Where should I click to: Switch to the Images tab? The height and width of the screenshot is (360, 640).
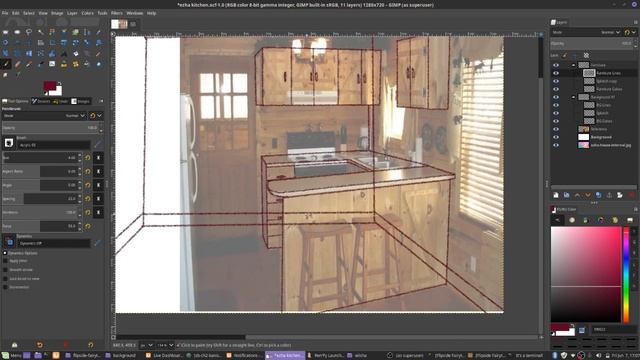click(x=80, y=101)
